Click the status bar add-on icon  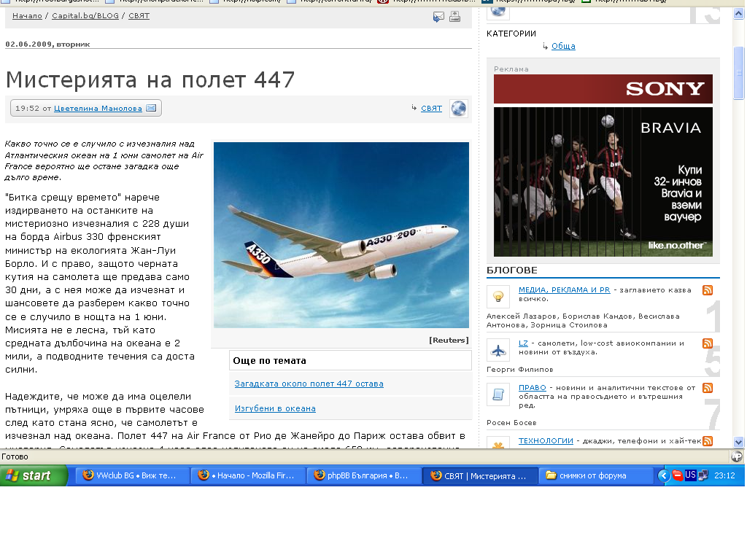737,456
